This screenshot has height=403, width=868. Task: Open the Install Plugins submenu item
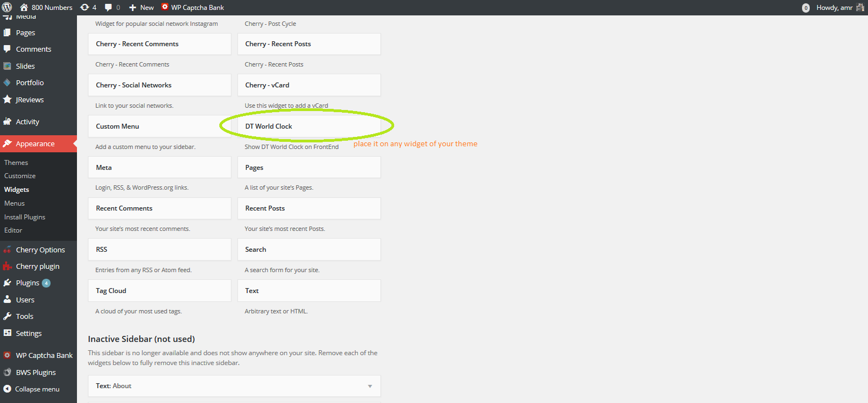pyautogui.click(x=25, y=217)
